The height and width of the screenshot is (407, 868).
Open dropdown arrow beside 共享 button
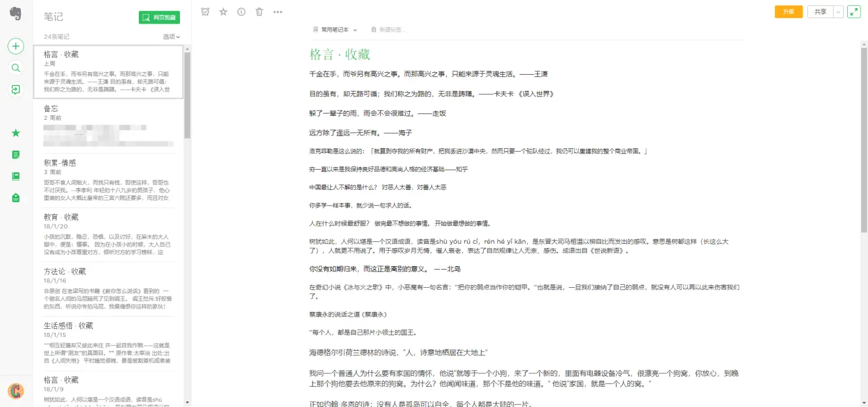click(x=838, y=12)
